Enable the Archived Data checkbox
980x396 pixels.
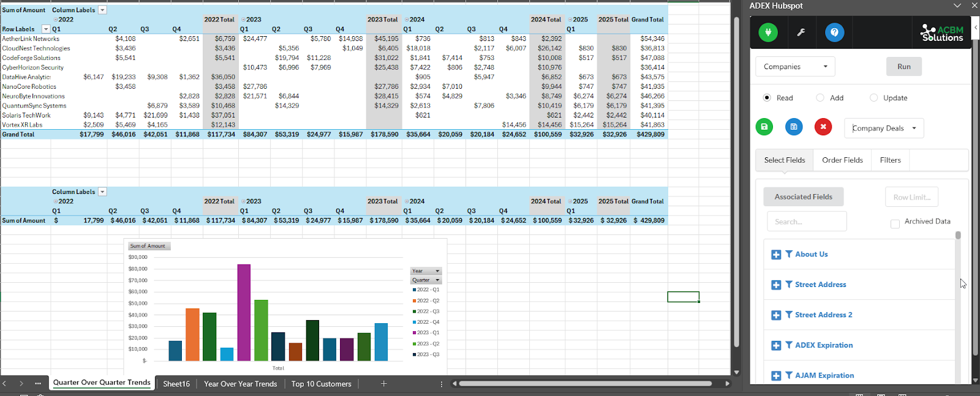pyautogui.click(x=895, y=224)
